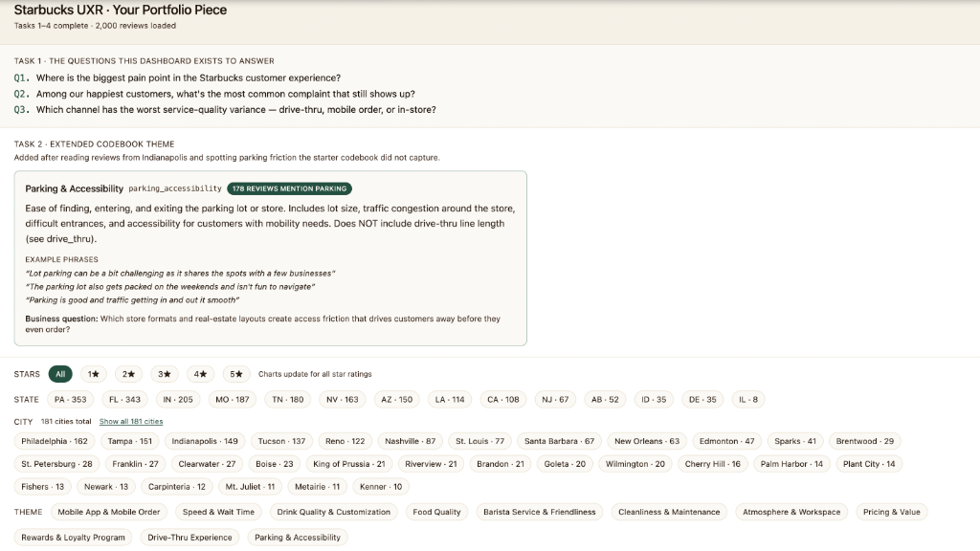Select the IN · 205 state chip
The width and height of the screenshot is (980, 551).
coord(178,400)
